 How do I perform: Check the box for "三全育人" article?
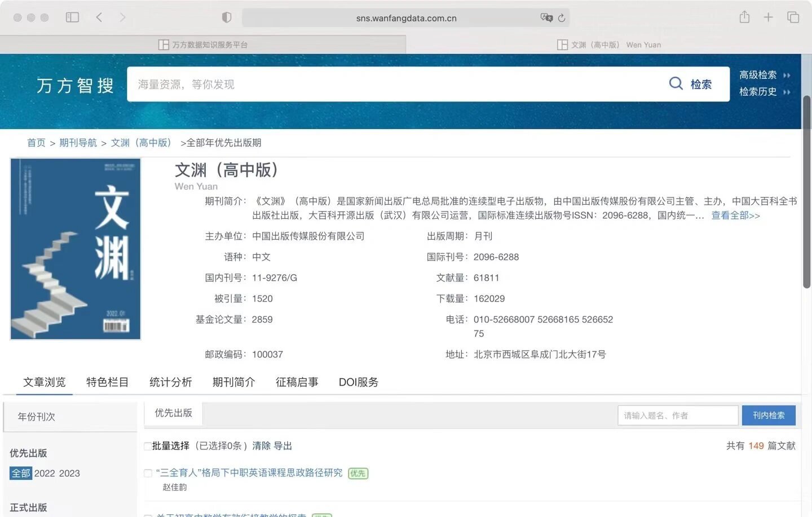148,473
